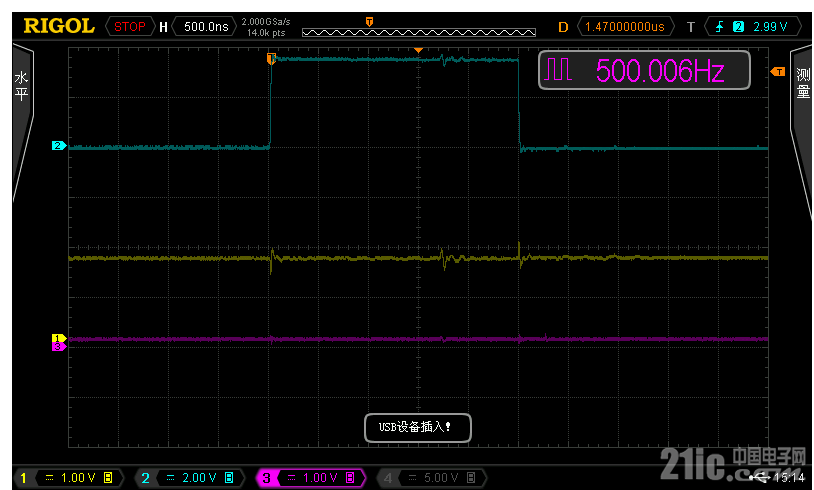Click the T trigger label in top bar
This screenshot has height=490, width=814.
click(x=690, y=27)
